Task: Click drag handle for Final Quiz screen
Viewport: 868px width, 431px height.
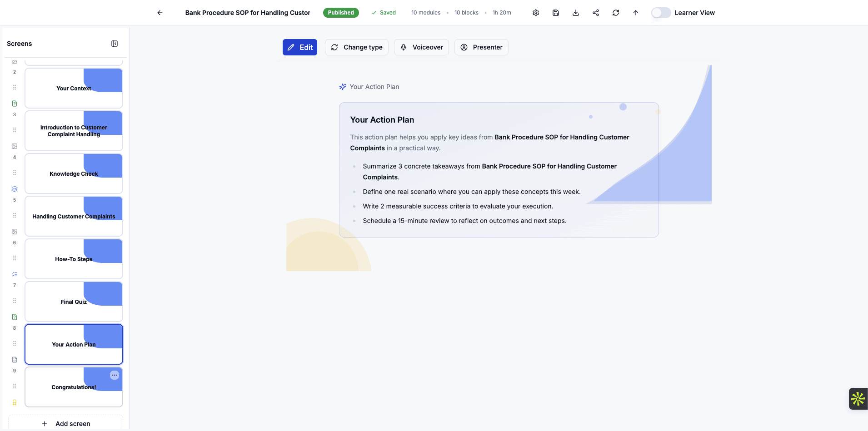Action: pyautogui.click(x=15, y=301)
